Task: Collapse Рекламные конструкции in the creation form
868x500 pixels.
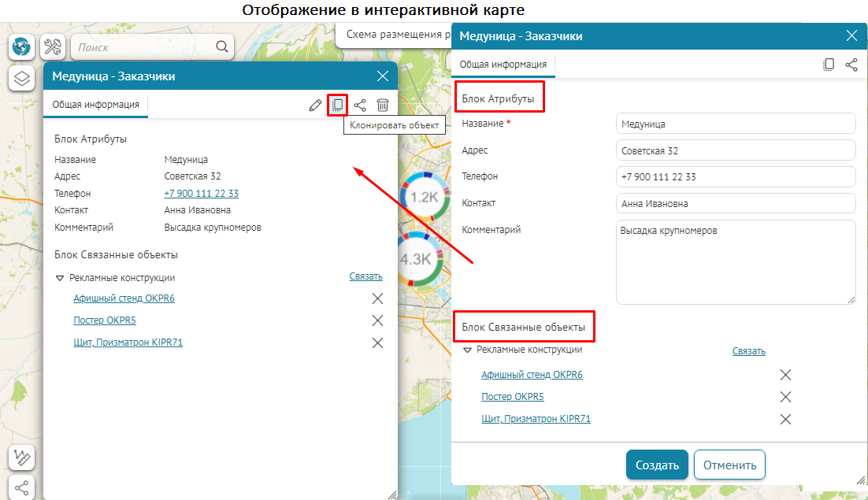Action: click(467, 350)
